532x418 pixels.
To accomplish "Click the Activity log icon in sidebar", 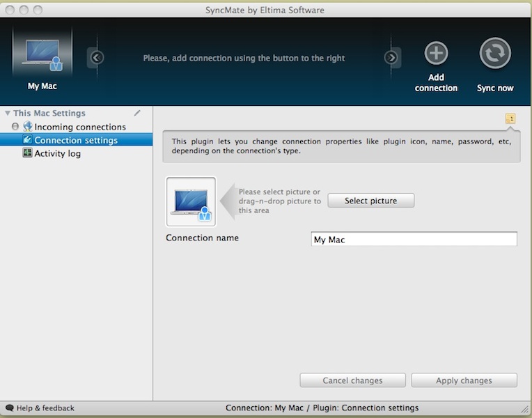I will pyautogui.click(x=27, y=153).
